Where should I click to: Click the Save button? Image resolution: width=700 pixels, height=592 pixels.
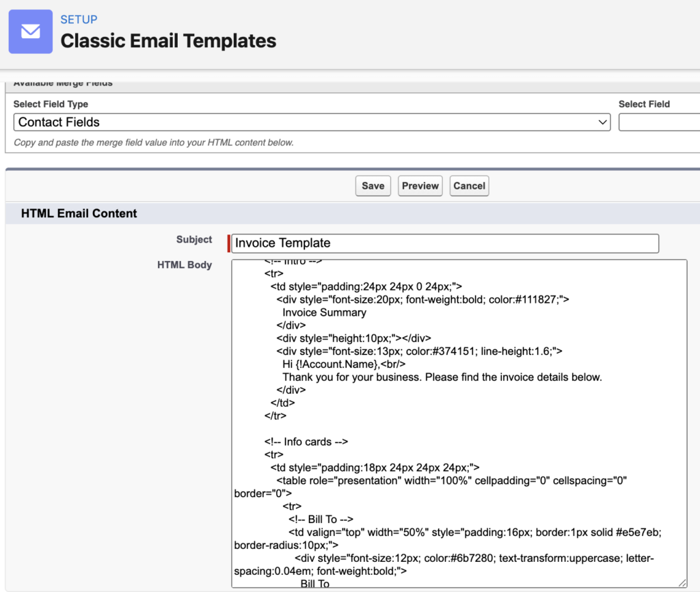click(x=373, y=185)
